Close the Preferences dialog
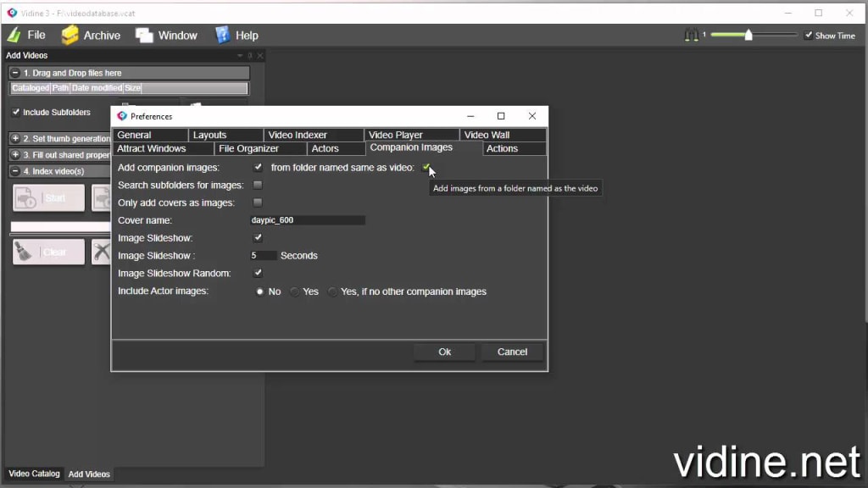Viewport: 868px width, 488px height. point(532,116)
